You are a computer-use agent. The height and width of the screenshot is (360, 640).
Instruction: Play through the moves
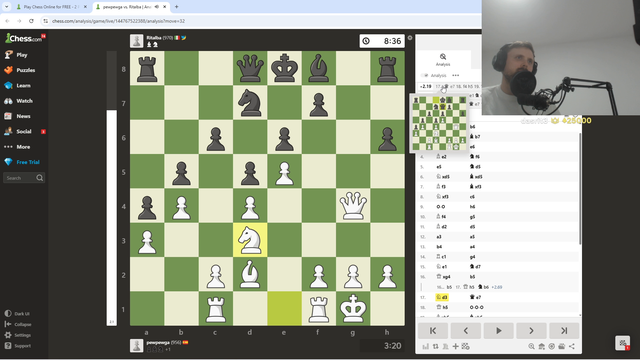coord(498,331)
